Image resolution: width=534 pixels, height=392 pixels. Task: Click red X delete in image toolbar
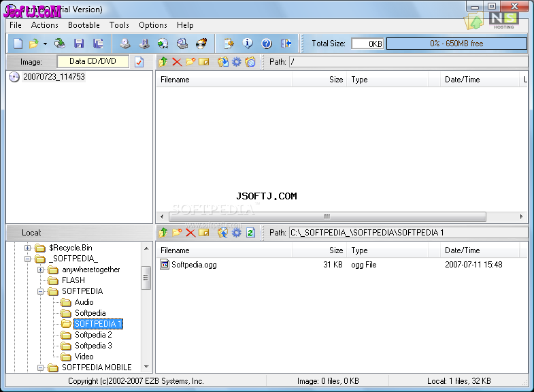point(177,62)
